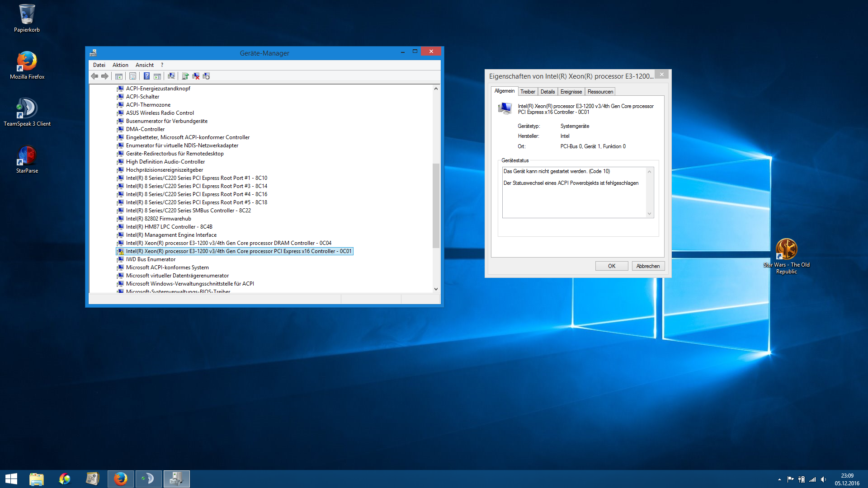Image resolution: width=868 pixels, height=488 pixels.
Task: Click the Properties toolbar icon
Action: click(x=132, y=76)
